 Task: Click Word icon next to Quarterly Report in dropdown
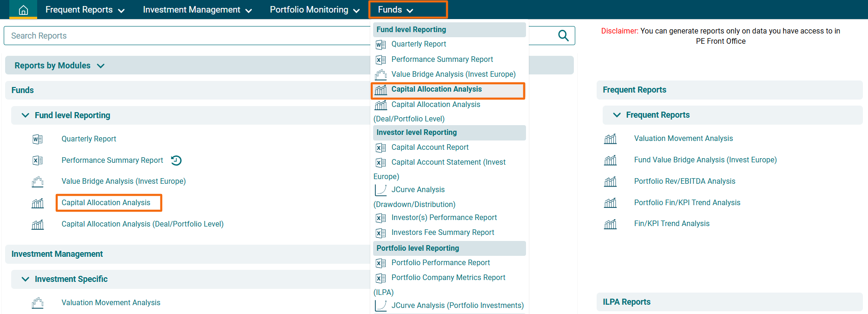pos(381,45)
